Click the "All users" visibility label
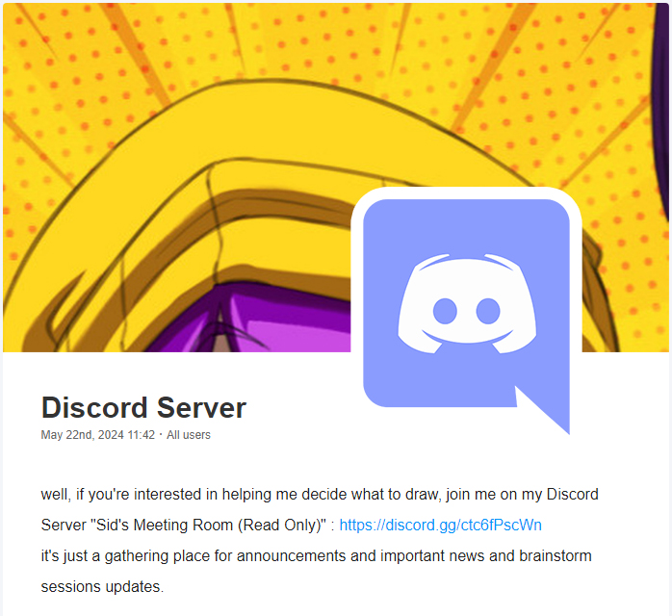 click(189, 435)
